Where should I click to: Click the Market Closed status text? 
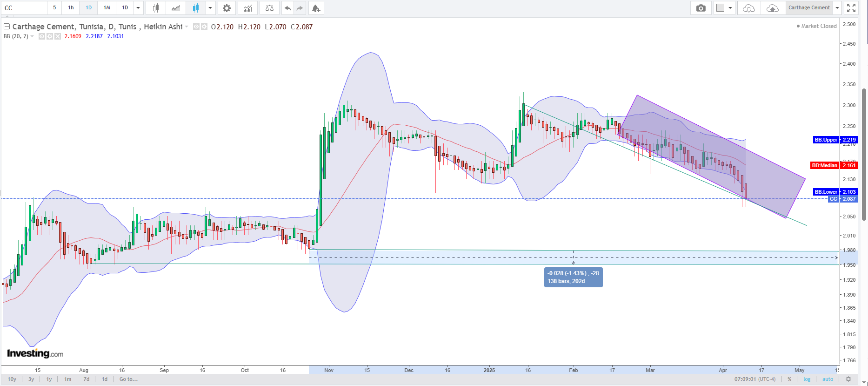[x=819, y=26]
